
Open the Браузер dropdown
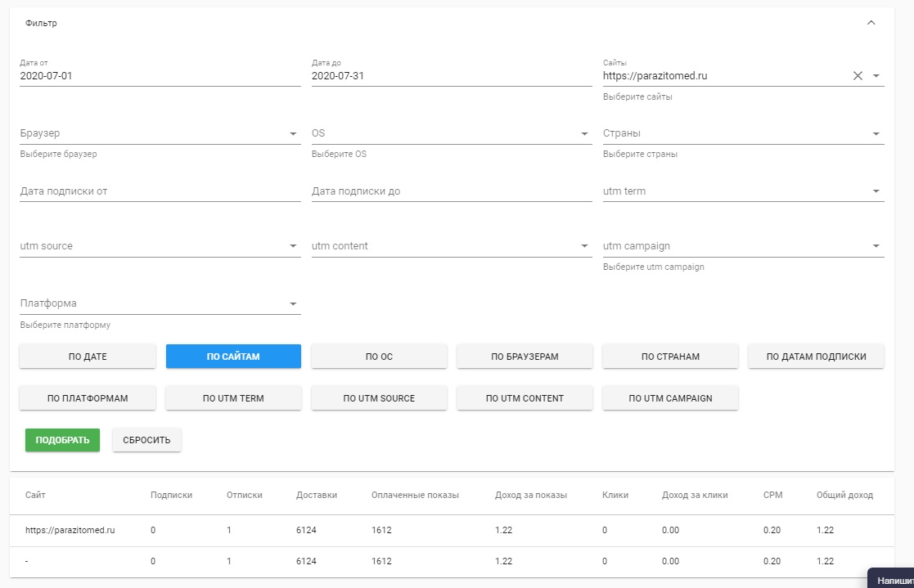pos(160,133)
